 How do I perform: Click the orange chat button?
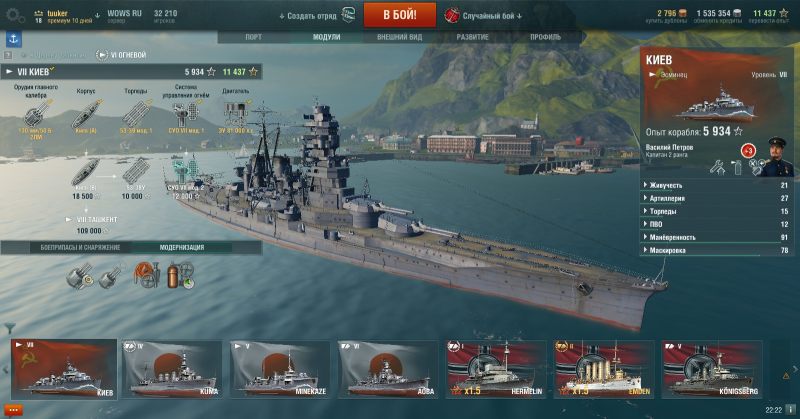[x=13, y=410]
